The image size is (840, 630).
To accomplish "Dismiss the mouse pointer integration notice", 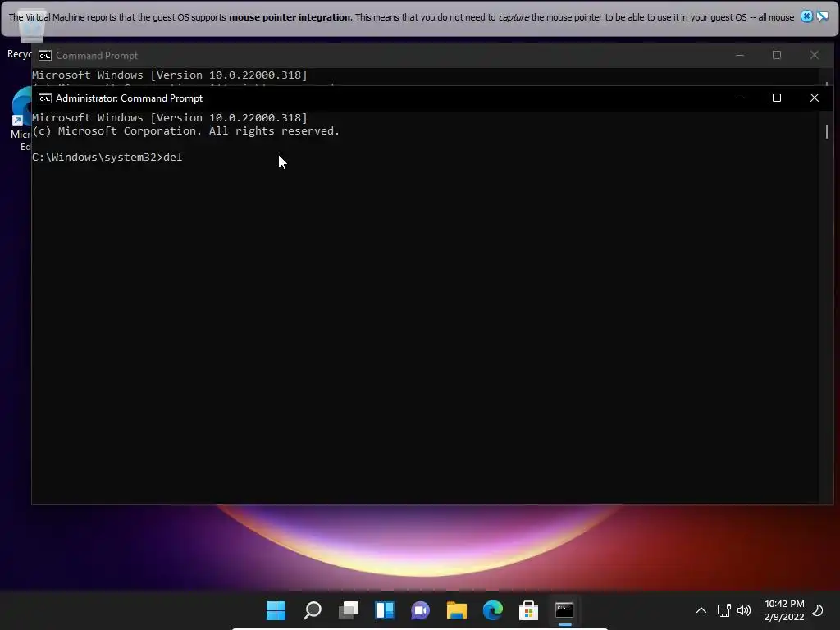I will coord(806,16).
